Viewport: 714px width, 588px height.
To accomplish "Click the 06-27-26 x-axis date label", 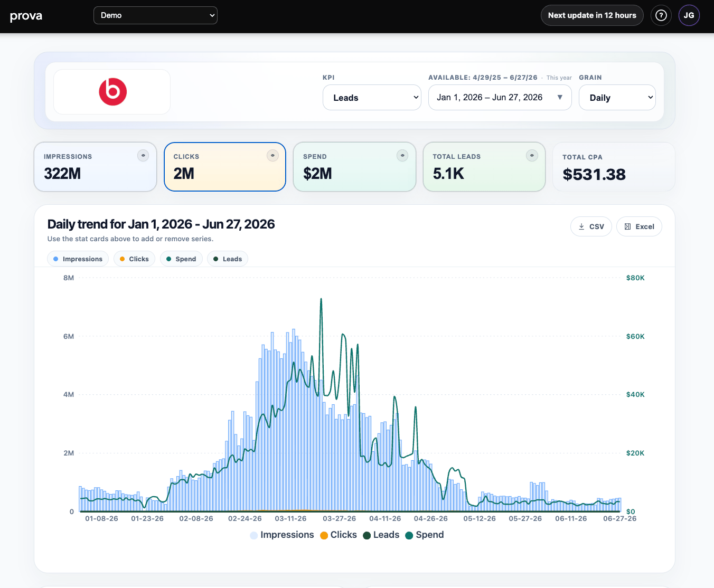I will coord(620,519).
